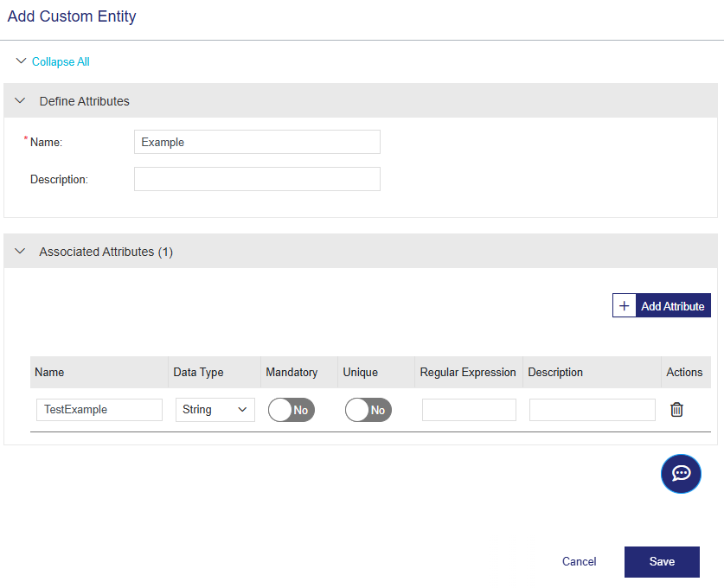The image size is (724, 588).
Task: Focus the attribute row Description field
Action: pos(593,410)
